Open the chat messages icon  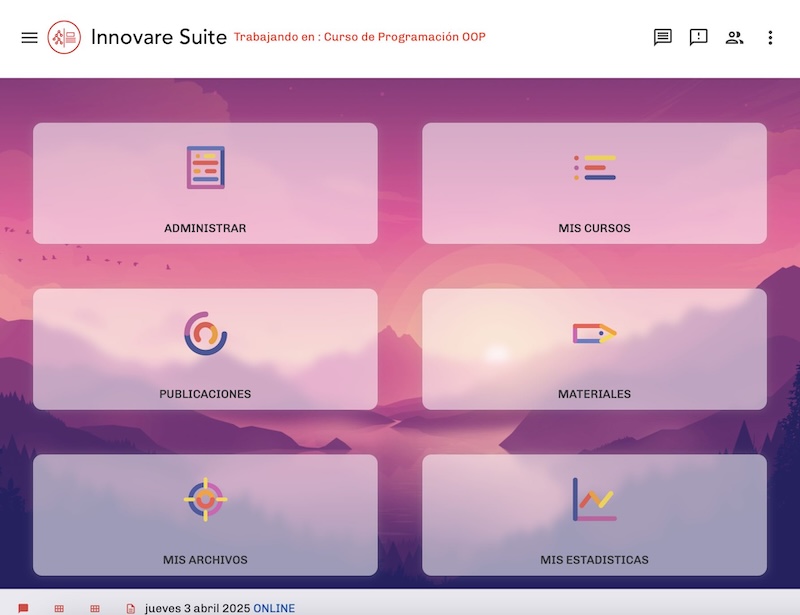pos(661,37)
